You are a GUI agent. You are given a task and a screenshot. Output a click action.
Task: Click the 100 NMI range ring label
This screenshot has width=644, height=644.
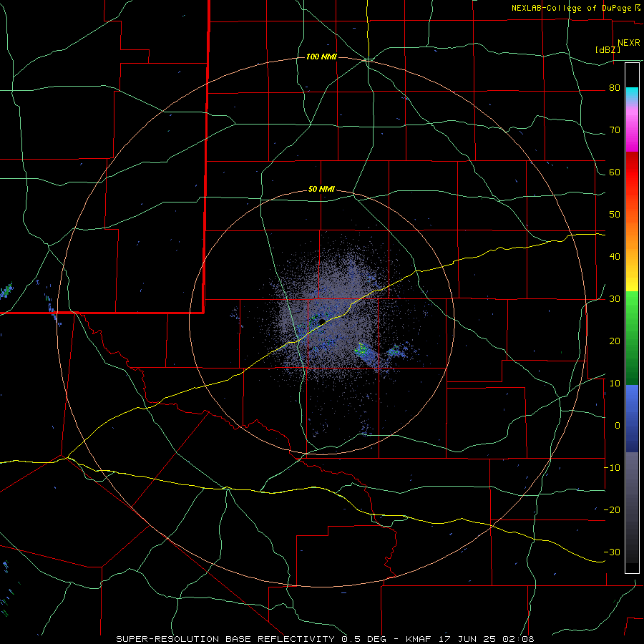[321, 57]
